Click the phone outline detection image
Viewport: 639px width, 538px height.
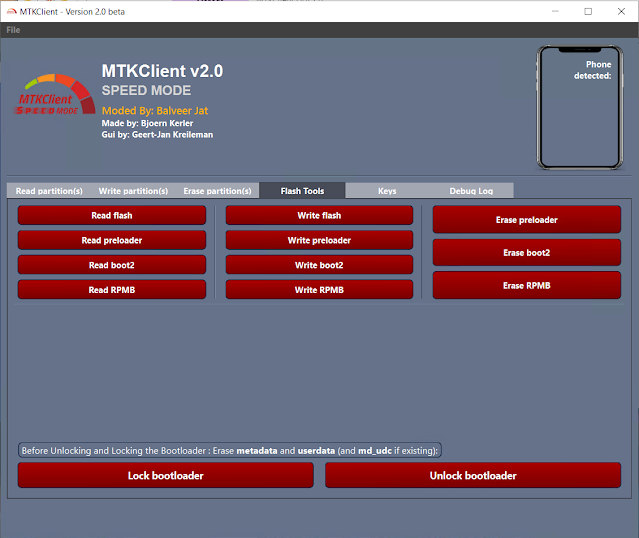(580, 107)
